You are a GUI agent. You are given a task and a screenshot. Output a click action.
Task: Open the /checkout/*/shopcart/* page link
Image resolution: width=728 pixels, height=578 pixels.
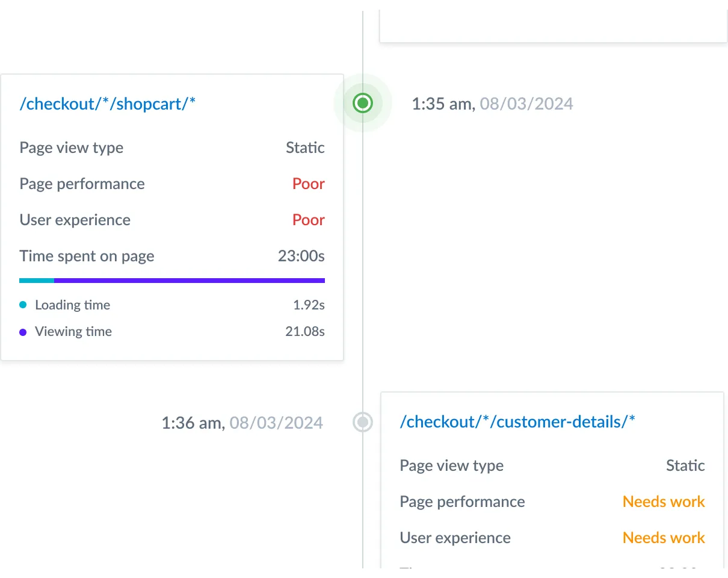(107, 103)
